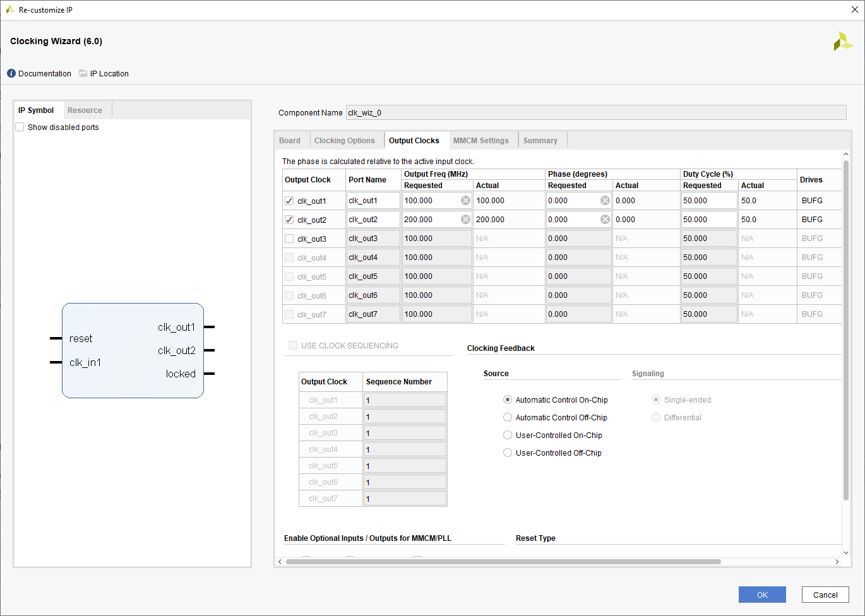Click the Xilinx logo in header
The width and height of the screenshot is (865, 616).
pyautogui.click(x=842, y=42)
